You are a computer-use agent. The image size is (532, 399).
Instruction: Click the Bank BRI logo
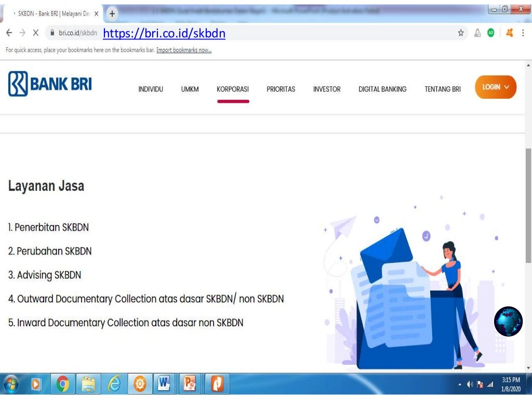(x=50, y=84)
